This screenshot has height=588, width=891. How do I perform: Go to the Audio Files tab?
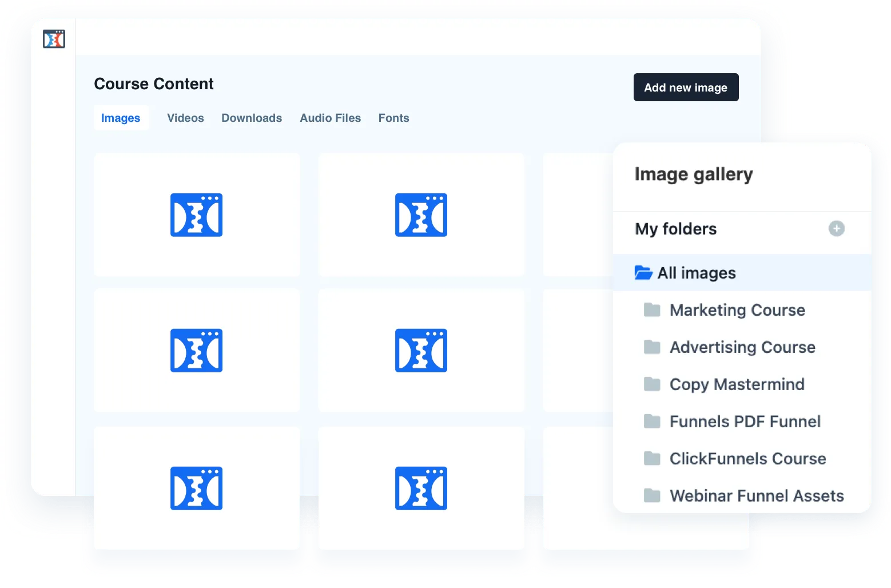point(331,118)
